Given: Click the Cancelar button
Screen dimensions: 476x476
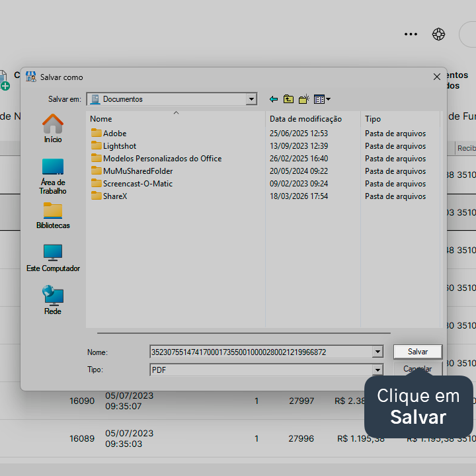Looking at the screenshot, I should pos(417,368).
